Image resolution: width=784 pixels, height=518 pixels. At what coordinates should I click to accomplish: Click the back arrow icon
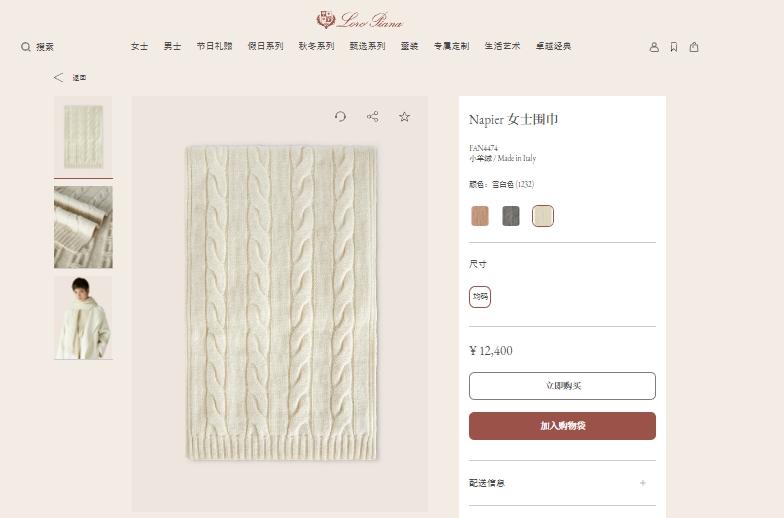58,78
